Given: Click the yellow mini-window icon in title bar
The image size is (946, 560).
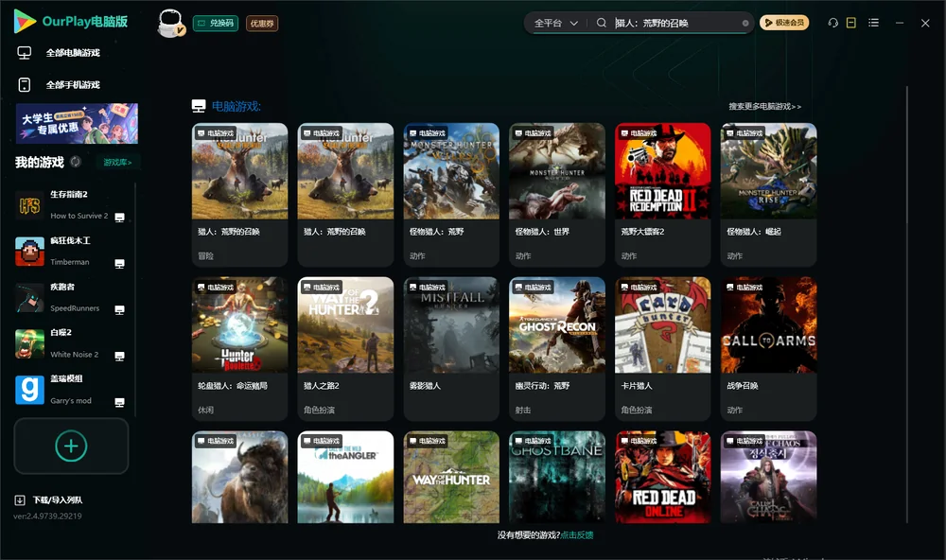Looking at the screenshot, I should pos(850,23).
